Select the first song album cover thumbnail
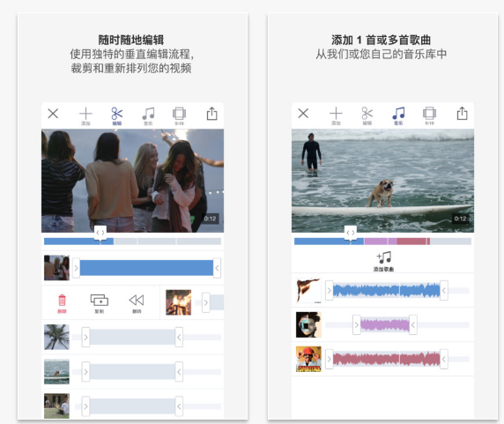504x424 pixels. (308, 291)
